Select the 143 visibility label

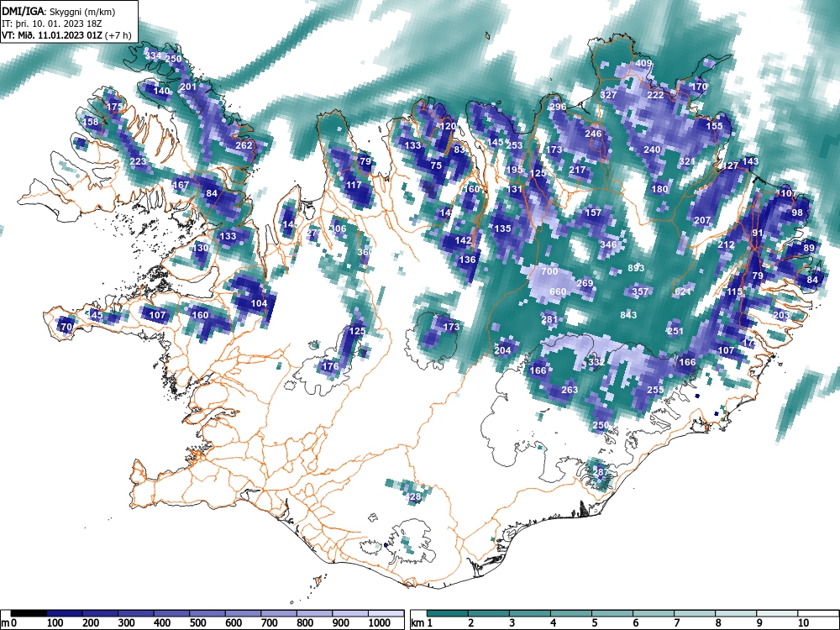(x=750, y=161)
